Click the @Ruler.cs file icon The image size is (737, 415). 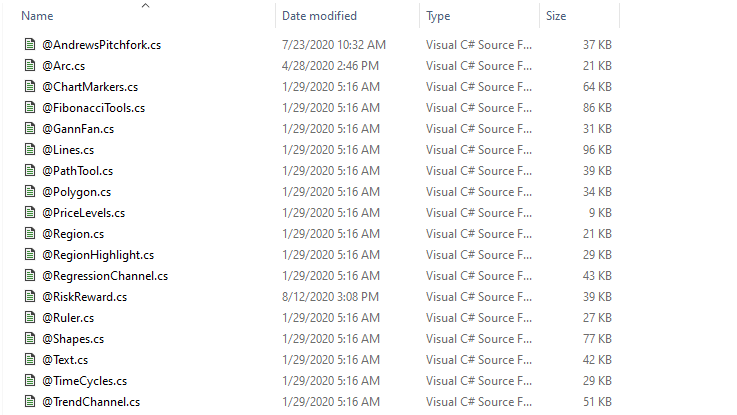coord(30,318)
